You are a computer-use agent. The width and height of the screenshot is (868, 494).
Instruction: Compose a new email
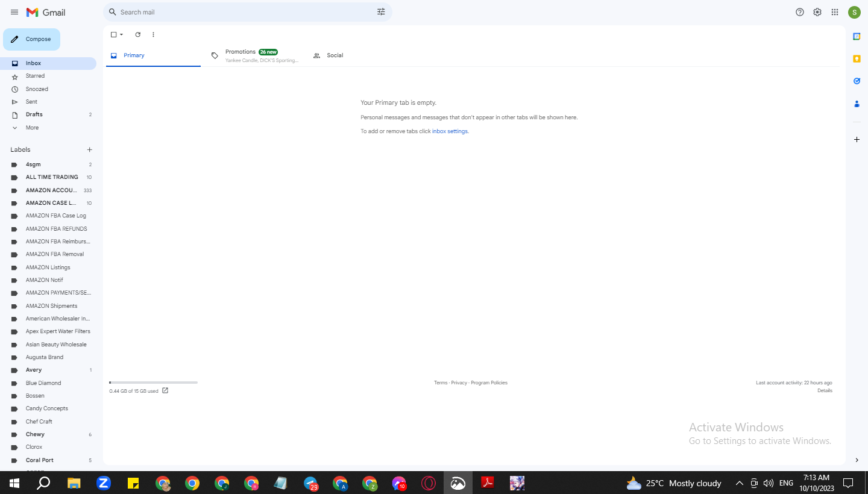[32, 39]
